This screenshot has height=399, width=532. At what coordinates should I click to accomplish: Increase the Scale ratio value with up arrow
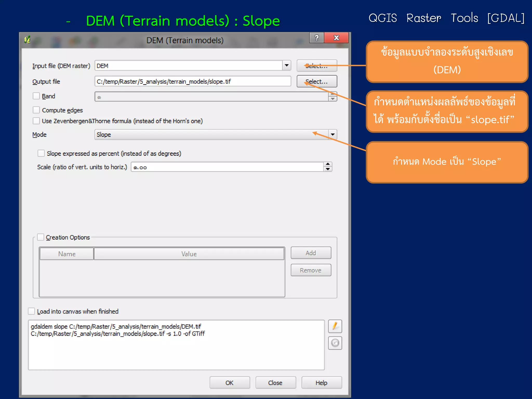click(328, 164)
